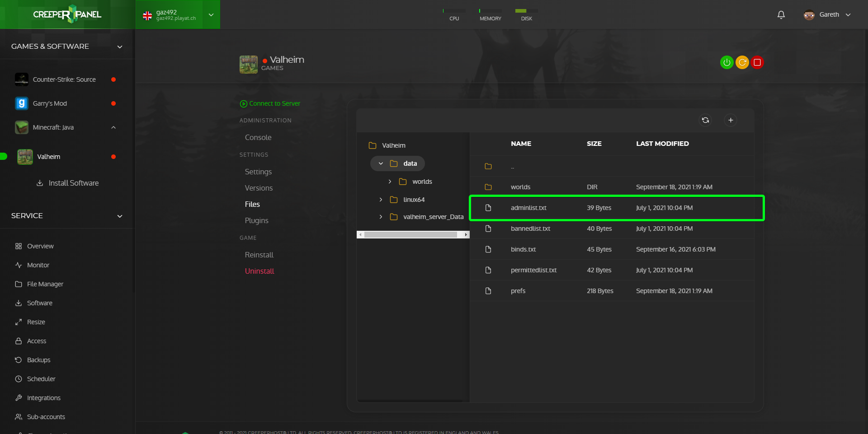Image resolution: width=868 pixels, height=434 pixels.
Task: Click the Integrations wrench icon
Action: [19, 398]
